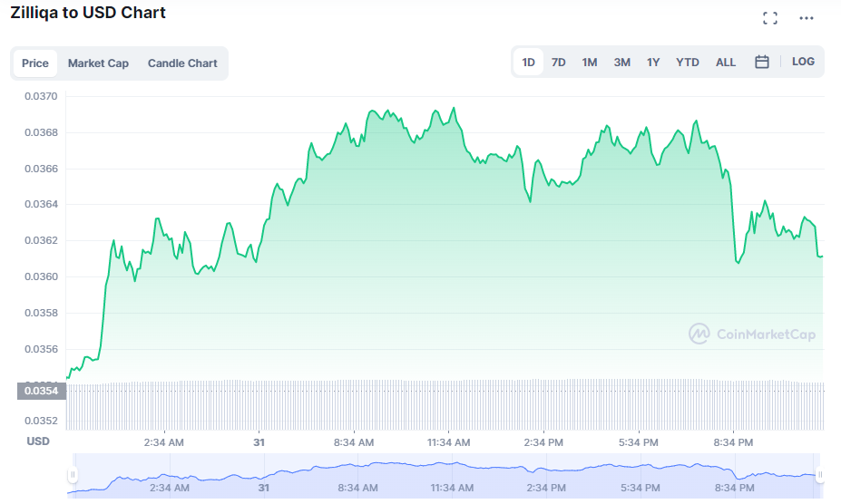
Task: Click the 0.0366 y-axis value
Action: point(42,169)
